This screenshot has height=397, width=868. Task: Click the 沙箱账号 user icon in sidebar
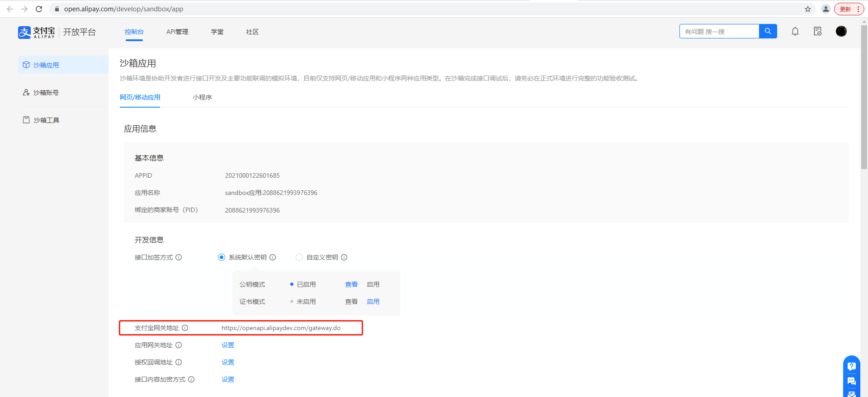pos(26,92)
